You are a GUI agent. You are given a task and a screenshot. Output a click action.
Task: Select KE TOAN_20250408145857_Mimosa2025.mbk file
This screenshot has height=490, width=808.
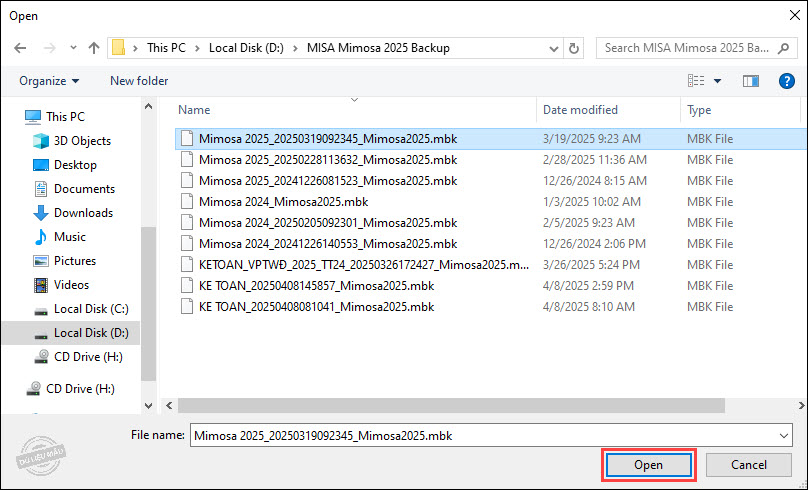click(316, 286)
